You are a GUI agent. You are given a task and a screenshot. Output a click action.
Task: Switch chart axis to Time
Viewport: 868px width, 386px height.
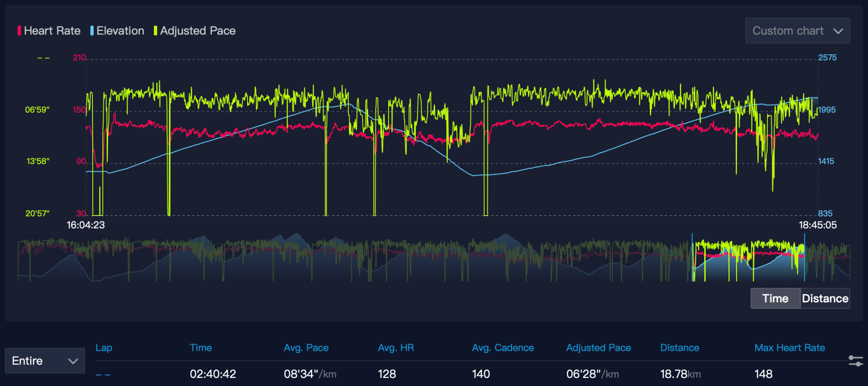click(x=775, y=298)
